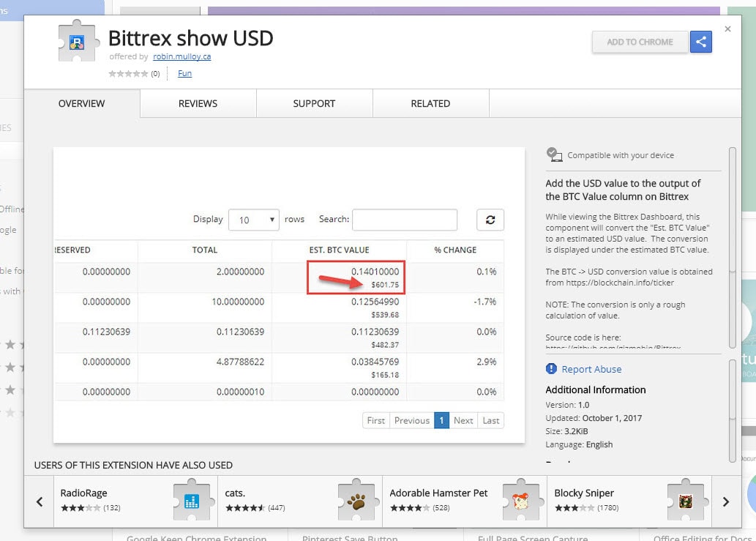Screen dimensions: 756x541
Task: Select the Adorable Hamster Pet extension icon
Action: [x=522, y=500]
